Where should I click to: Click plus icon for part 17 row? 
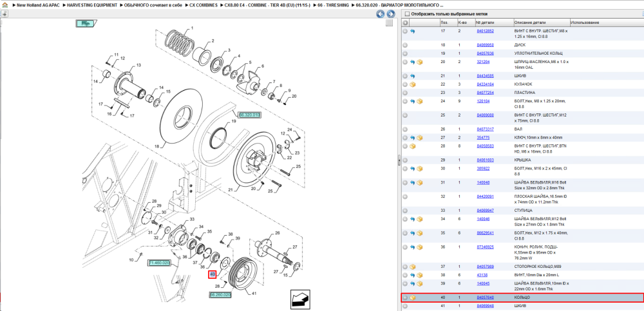click(405, 31)
